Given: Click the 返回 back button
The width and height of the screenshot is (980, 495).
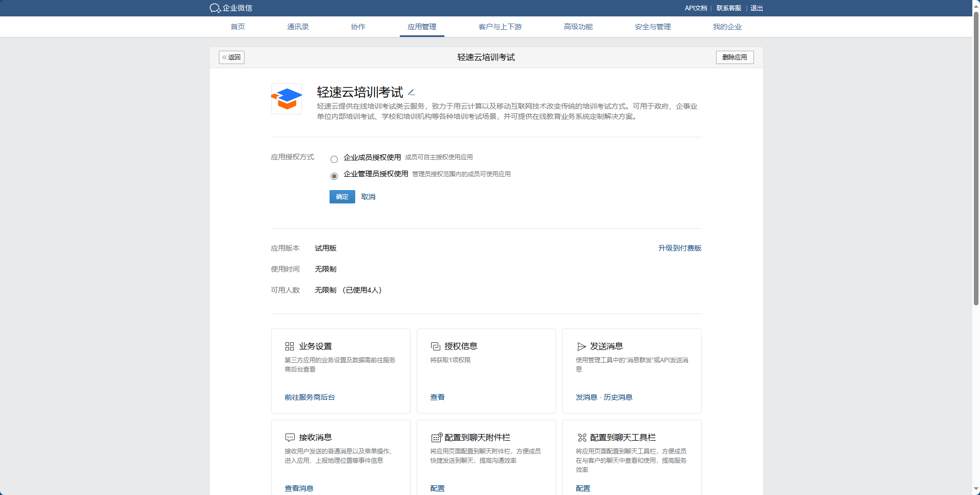Looking at the screenshot, I should (232, 57).
